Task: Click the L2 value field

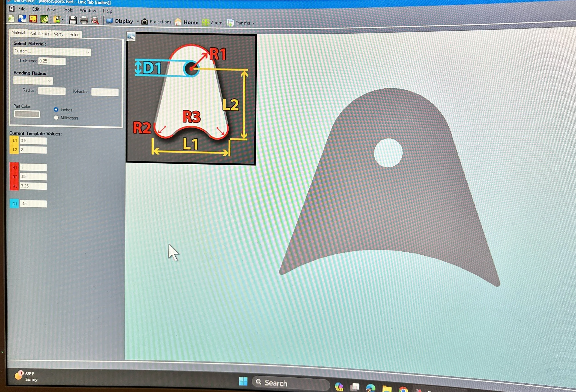Action: pos(33,150)
